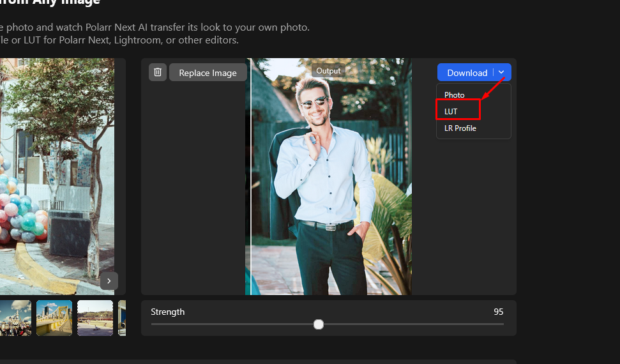Click the Strength value 95
Screen dimensions: 620x364
498,312
